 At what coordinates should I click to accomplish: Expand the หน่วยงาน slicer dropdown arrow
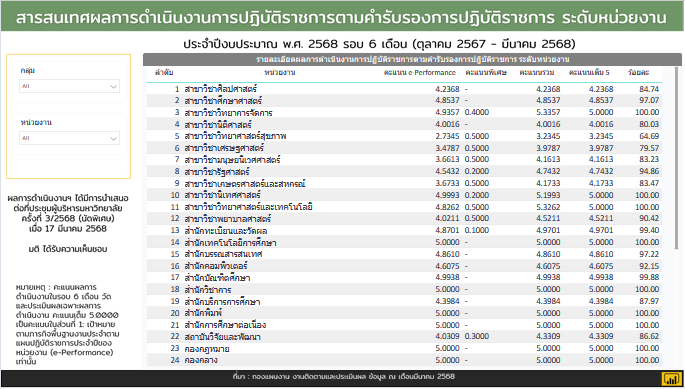click(114, 139)
